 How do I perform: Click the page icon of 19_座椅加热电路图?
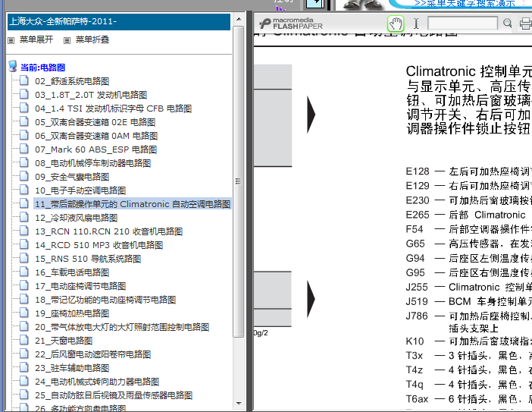pyautogui.click(x=24, y=313)
